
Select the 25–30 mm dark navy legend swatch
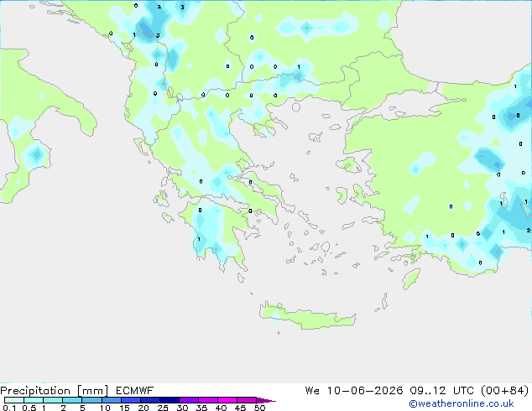tap(170, 400)
